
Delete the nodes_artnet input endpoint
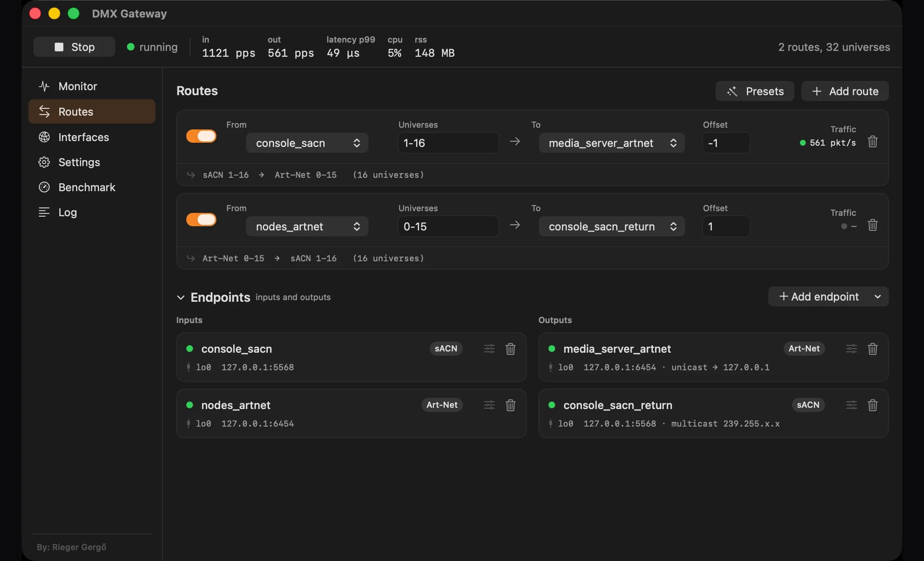(x=510, y=405)
